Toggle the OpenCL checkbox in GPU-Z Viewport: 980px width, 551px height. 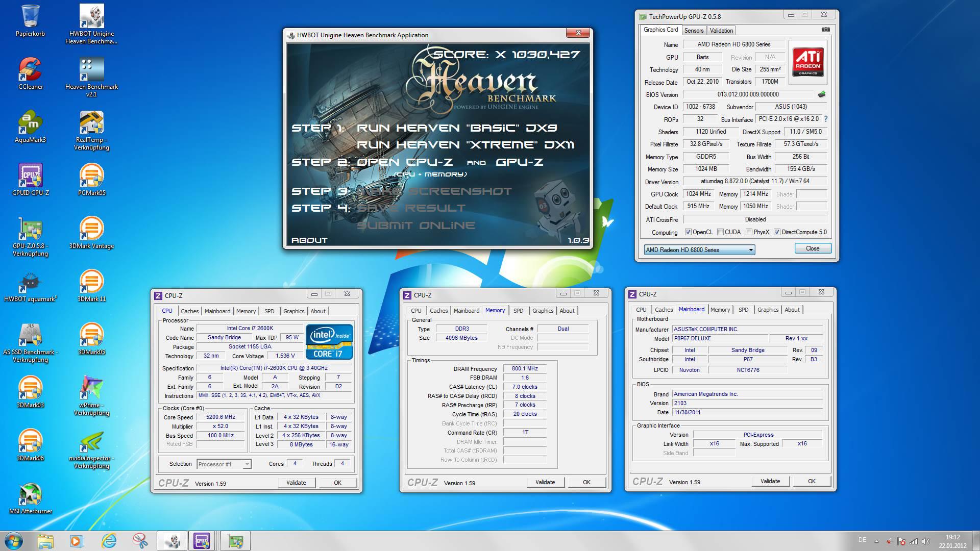pos(688,232)
